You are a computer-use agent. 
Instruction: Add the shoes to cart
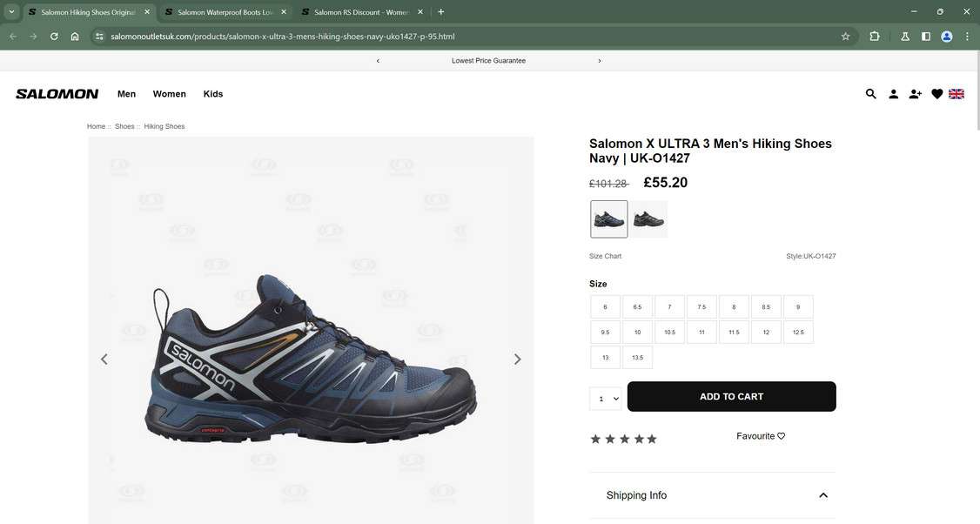pyautogui.click(x=731, y=396)
